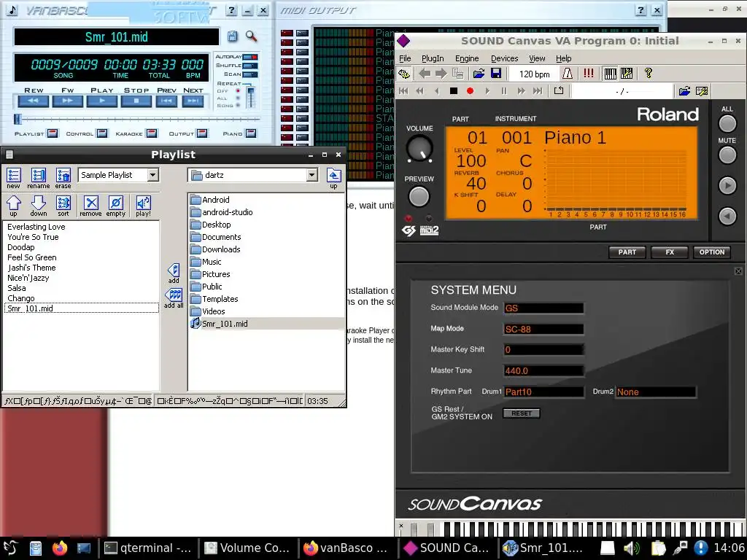Click the vanBasco Stop button
747x560 pixels.
tap(136, 101)
